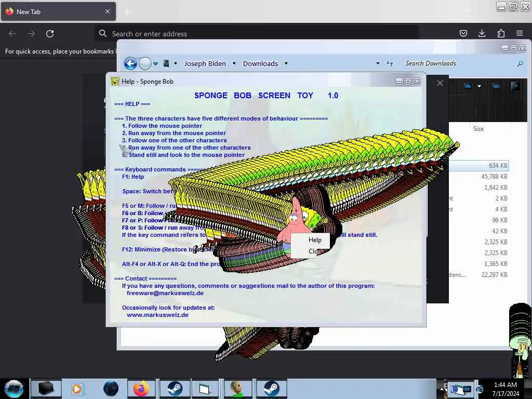Open the window-frame taskbar icon
This screenshot has width=532, height=399.
(x=205, y=389)
